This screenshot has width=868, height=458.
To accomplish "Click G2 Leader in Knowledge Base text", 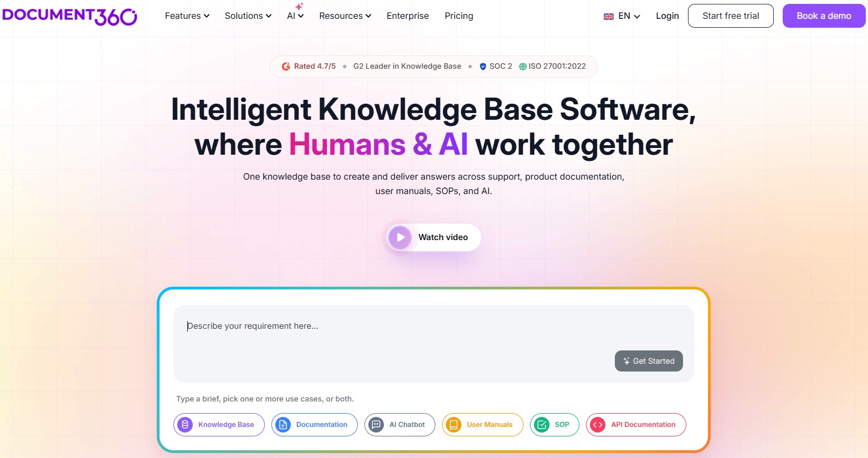I will [x=407, y=66].
